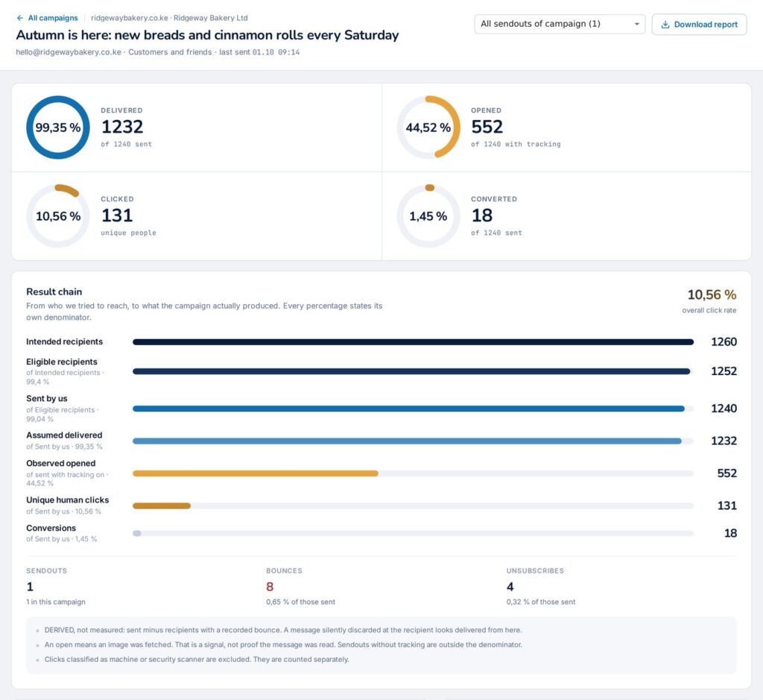Click the Unique human clicks progress bar
Screen dimensions: 763x700
[x=413, y=505]
